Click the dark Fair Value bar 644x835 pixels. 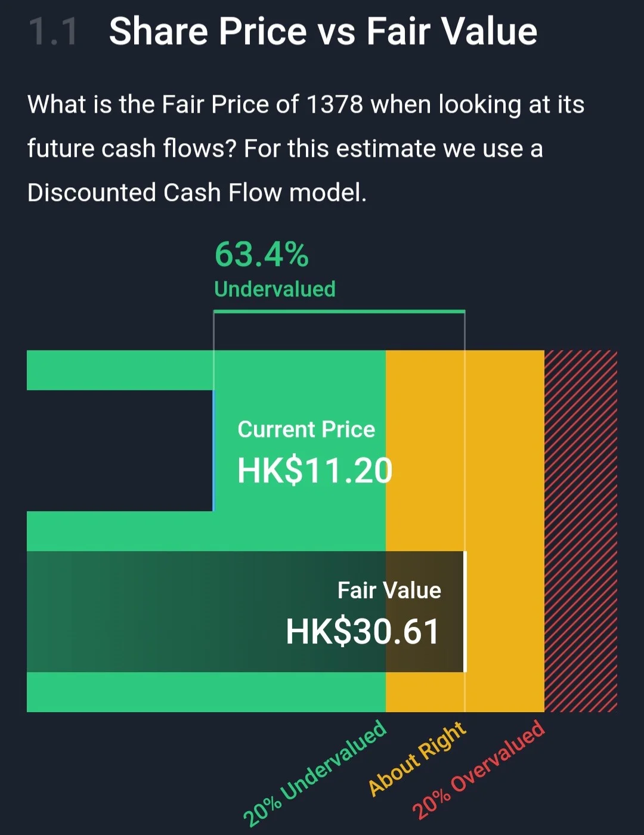pyautogui.click(x=246, y=611)
